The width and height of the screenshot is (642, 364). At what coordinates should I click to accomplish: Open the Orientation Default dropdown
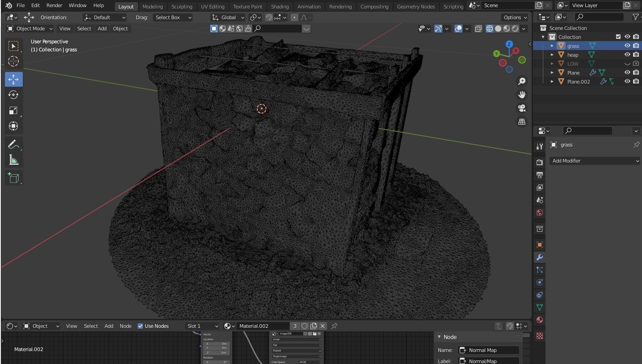click(x=105, y=17)
